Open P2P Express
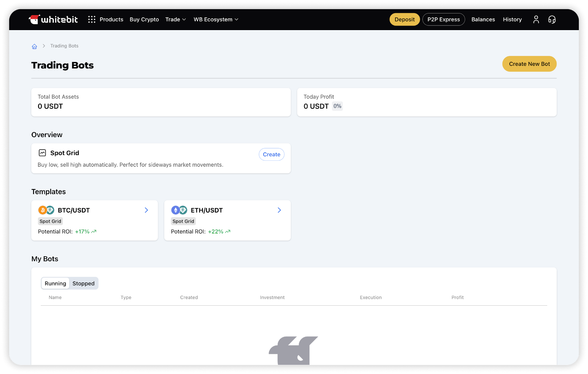 point(444,19)
